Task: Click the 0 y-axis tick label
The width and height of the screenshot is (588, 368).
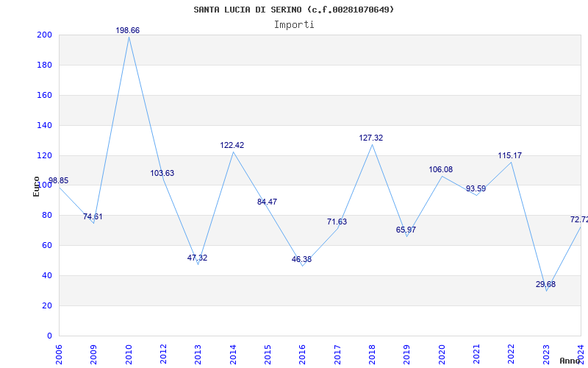Action: click(x=49, y=336)
